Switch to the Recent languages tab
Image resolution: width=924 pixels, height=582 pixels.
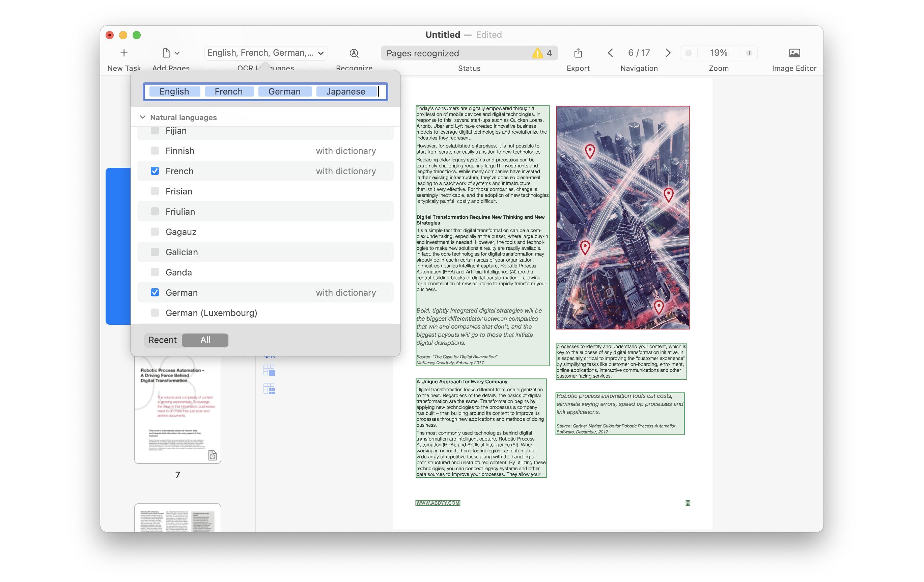[x=163, y=340]
